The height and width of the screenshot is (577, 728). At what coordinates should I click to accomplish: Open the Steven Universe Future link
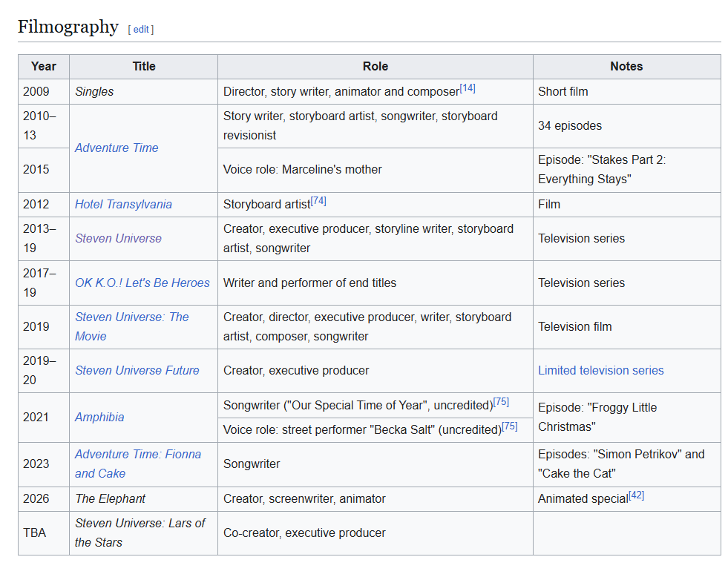137,371
